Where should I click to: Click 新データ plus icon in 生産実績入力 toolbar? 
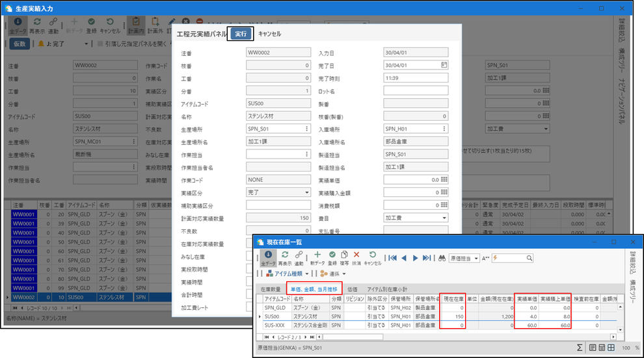(x=74, y=21)
